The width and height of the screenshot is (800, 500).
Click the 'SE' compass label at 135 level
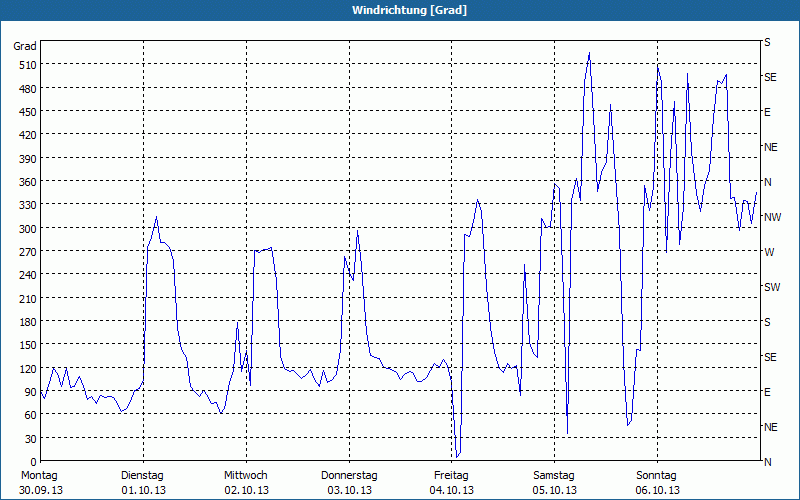[770, 357]
